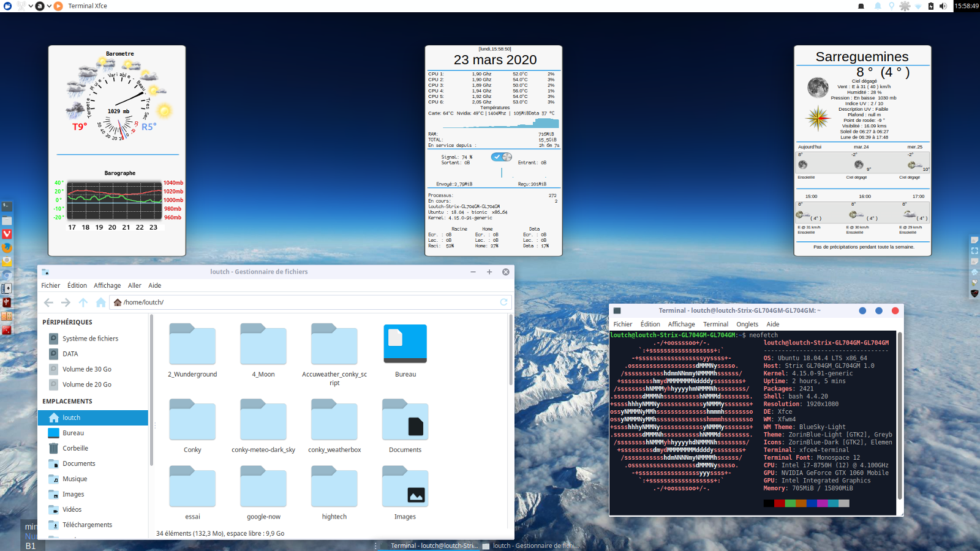Screen dimensions: 980x551
Task: Launch Vivaldi browser from the left dock
Action: [x=7, y=234]
